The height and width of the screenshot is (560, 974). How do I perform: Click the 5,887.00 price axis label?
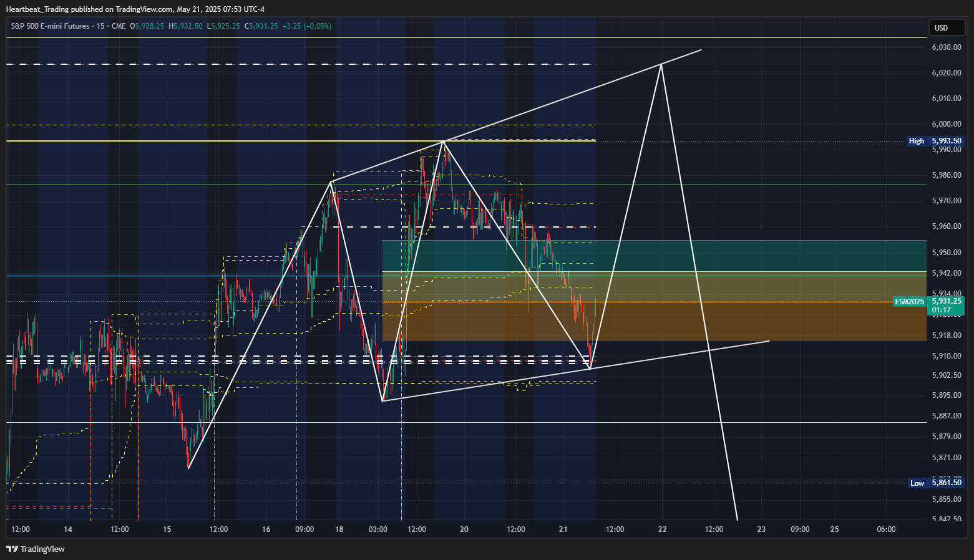[x=946, y=416]
